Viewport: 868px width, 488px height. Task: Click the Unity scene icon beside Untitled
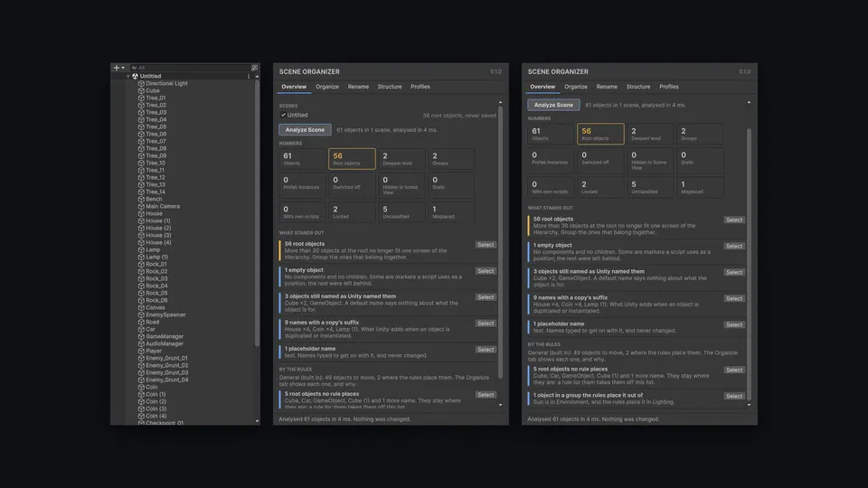[x=135, y=76]
